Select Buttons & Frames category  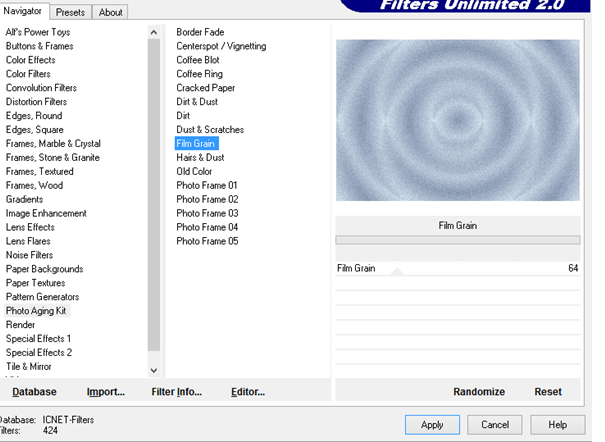[x=39, y=46]
